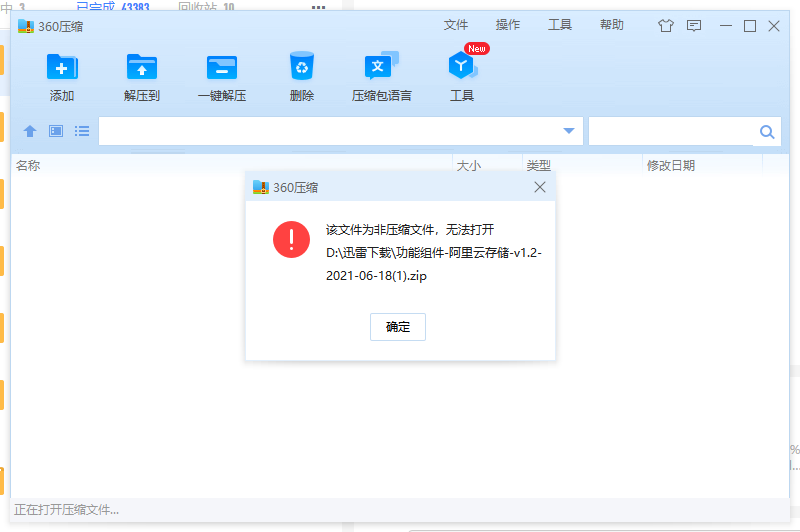Open the 压缩包语言 archive language tool
Viewport: 800px width, 532px height.
point(382,66)
